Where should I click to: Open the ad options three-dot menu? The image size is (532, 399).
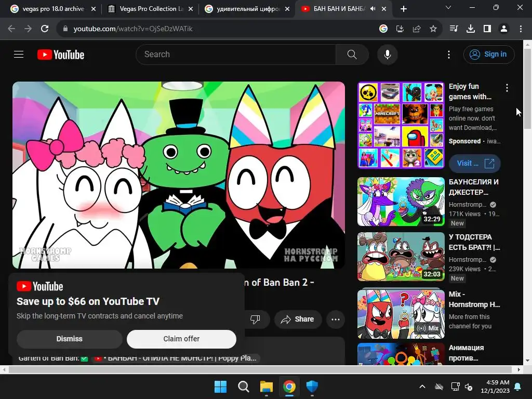click(x=507, y=88)
